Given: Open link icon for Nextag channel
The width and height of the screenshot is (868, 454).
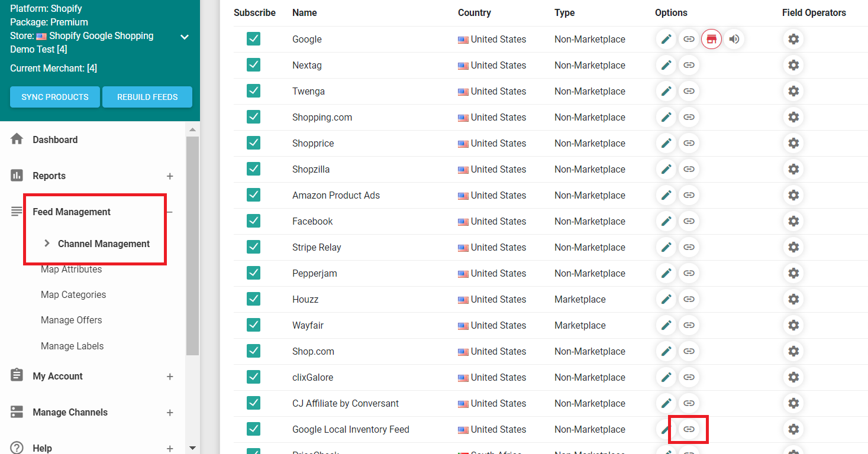Looking at the screenshot, I should coord(689,65).
